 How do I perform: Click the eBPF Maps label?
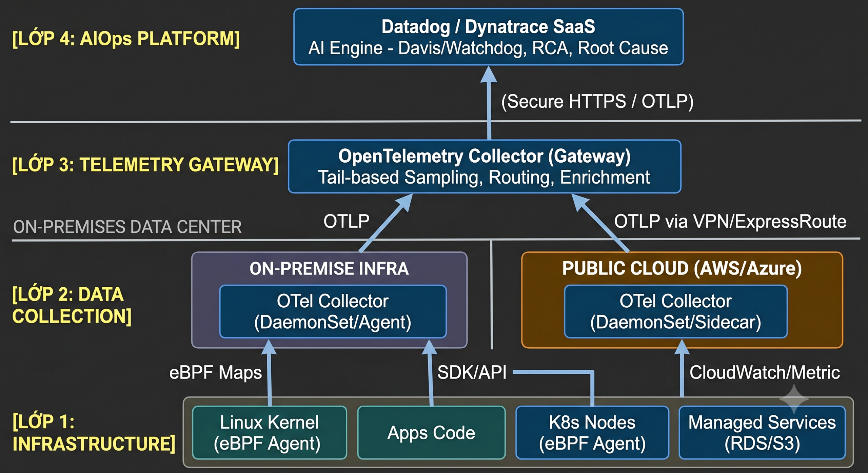216,373
